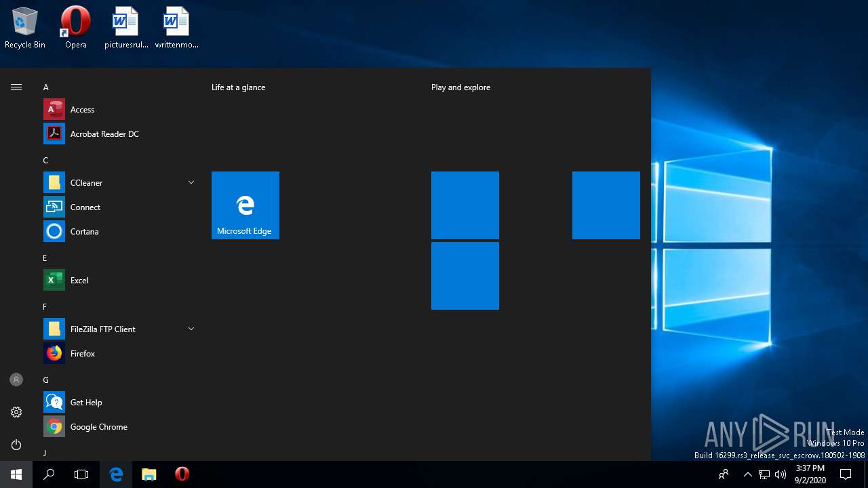The image size is (868, 488).
Task: Open the network status tray icon
Action: (x=764, y=474)
